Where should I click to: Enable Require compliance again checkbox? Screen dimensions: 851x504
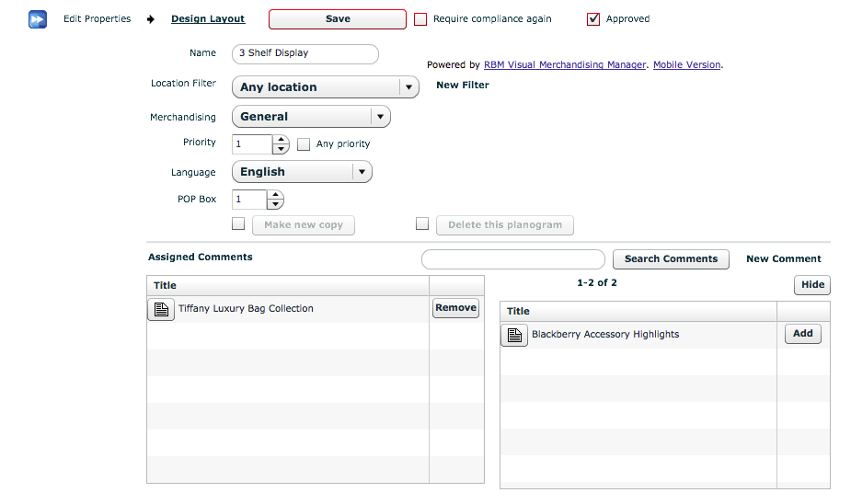[420, 19]
